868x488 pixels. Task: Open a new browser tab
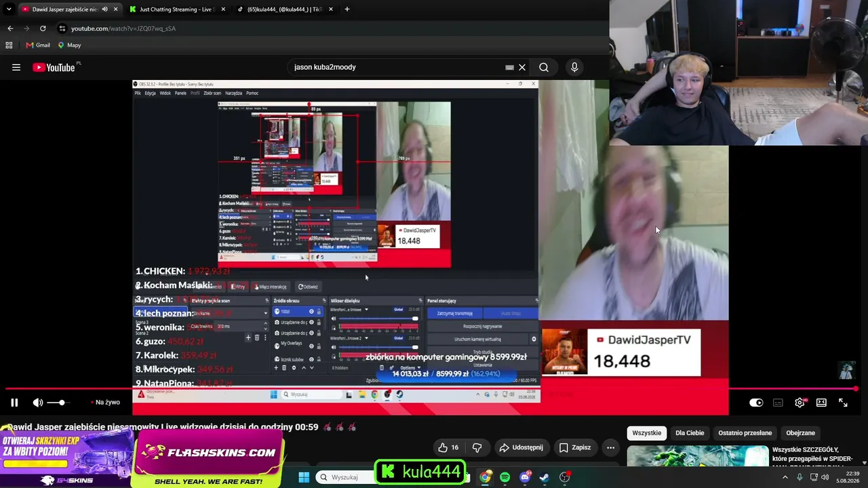(x=347, y=9)
